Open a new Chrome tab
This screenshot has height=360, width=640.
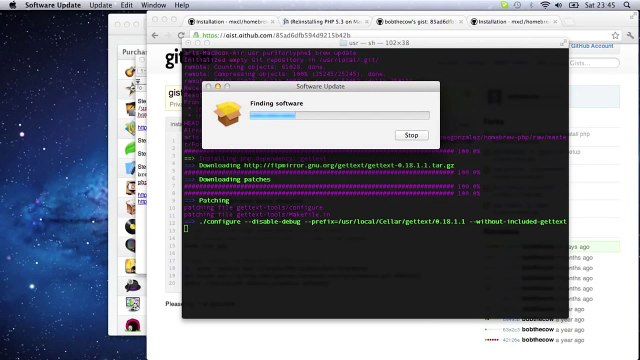[x=569, y=22]
